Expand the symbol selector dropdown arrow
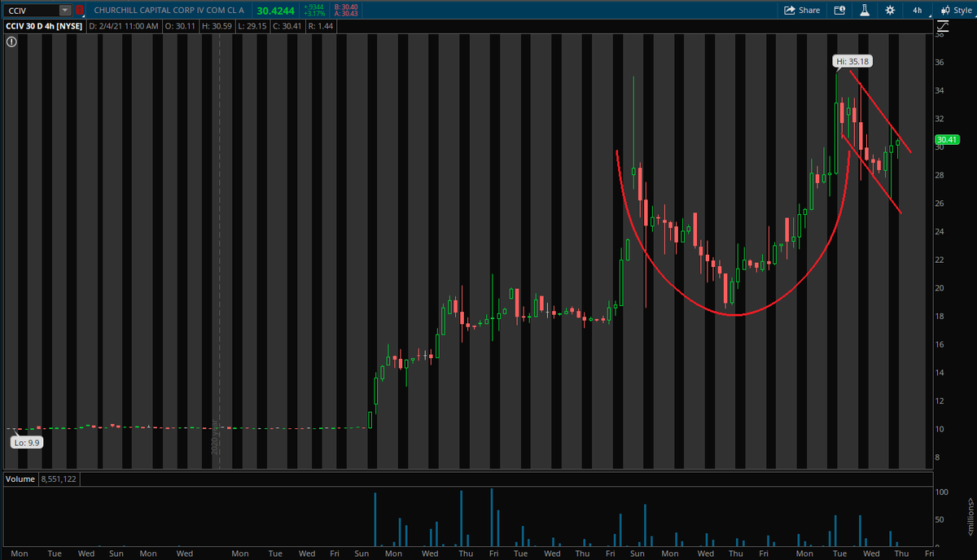 [64, 11]
